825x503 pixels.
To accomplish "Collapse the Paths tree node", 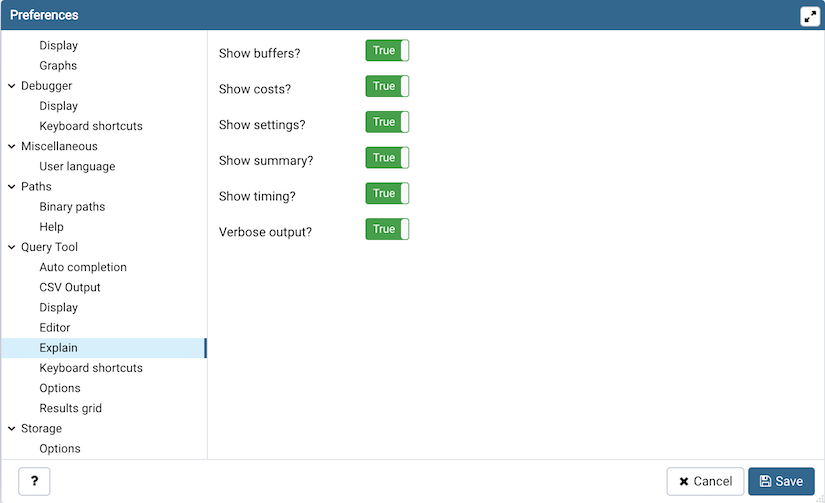I will pos(11,187).
